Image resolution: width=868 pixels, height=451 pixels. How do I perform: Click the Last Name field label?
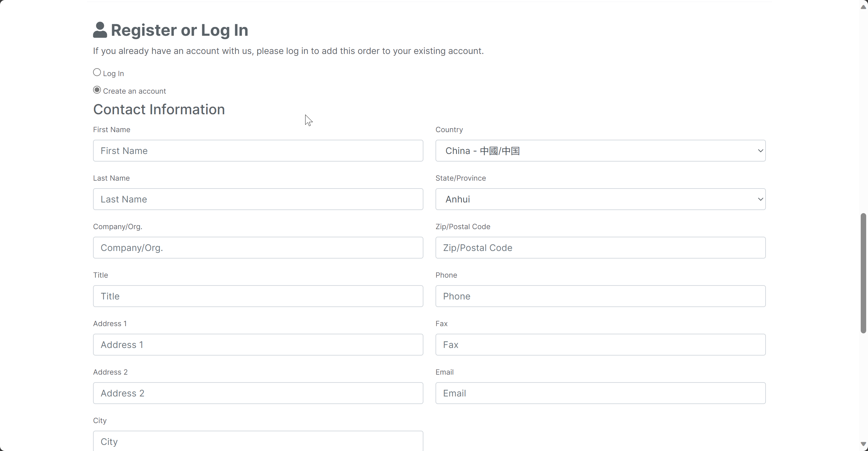pos(111,178)
